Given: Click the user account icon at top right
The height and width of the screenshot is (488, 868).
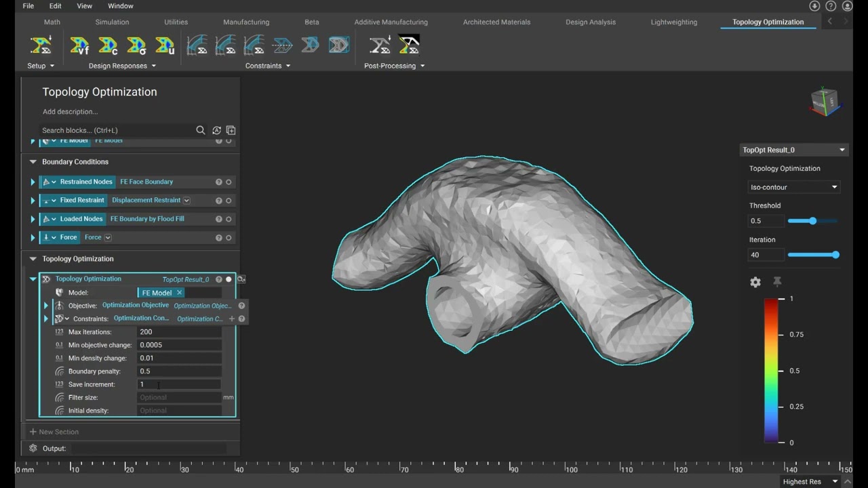Looking at the screenshot, I should click(x=847, y=6).
